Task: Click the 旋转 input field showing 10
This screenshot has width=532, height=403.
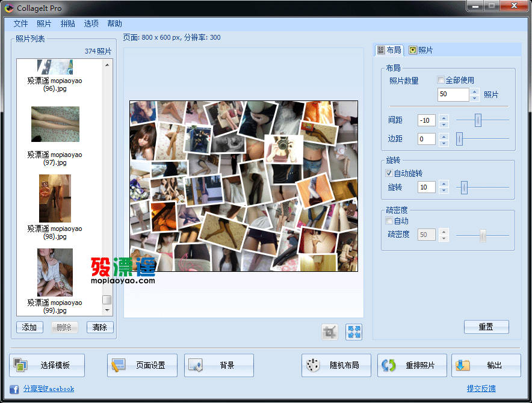Action: pos(427,187)
